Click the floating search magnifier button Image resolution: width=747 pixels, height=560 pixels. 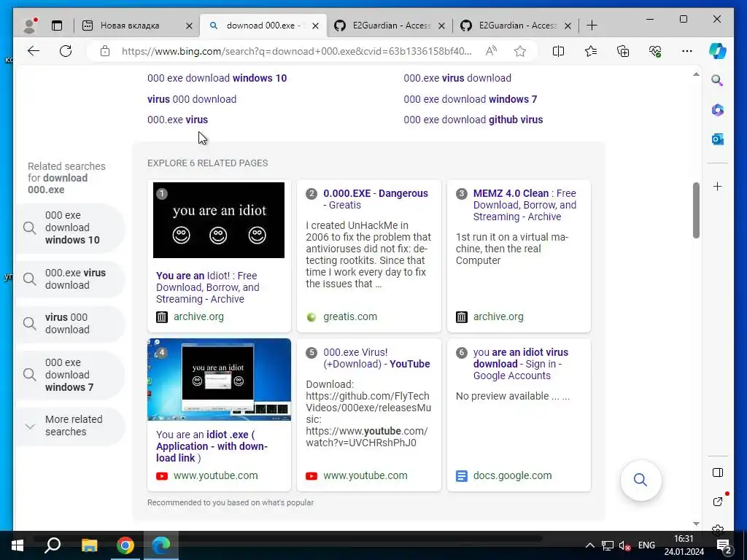(x=640, y=480)
